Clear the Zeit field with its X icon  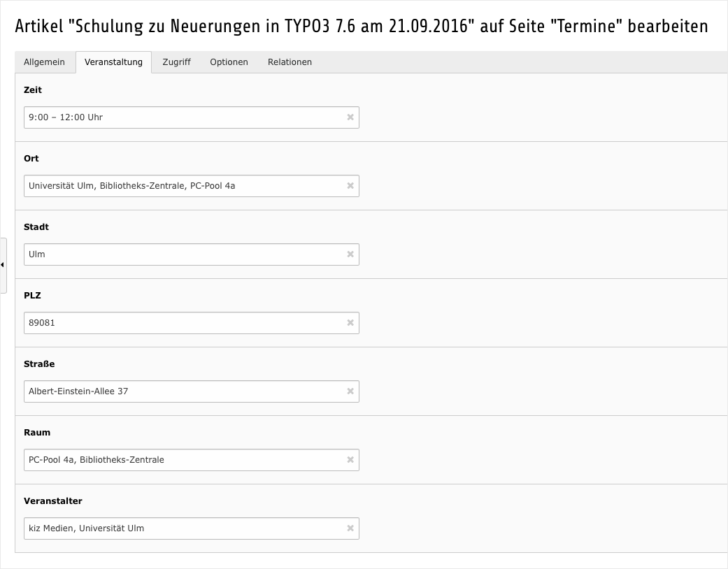[x=350, y=117]
